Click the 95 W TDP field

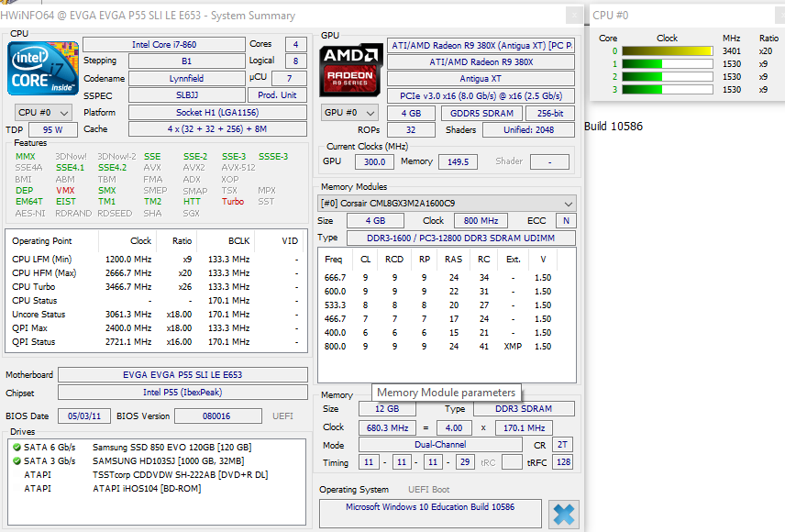pyautogui.click(x=53, y=129)
